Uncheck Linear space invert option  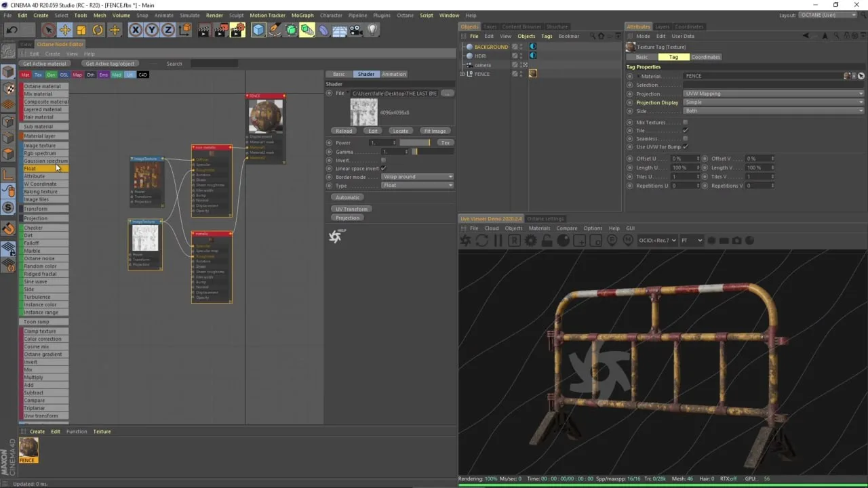383,168
